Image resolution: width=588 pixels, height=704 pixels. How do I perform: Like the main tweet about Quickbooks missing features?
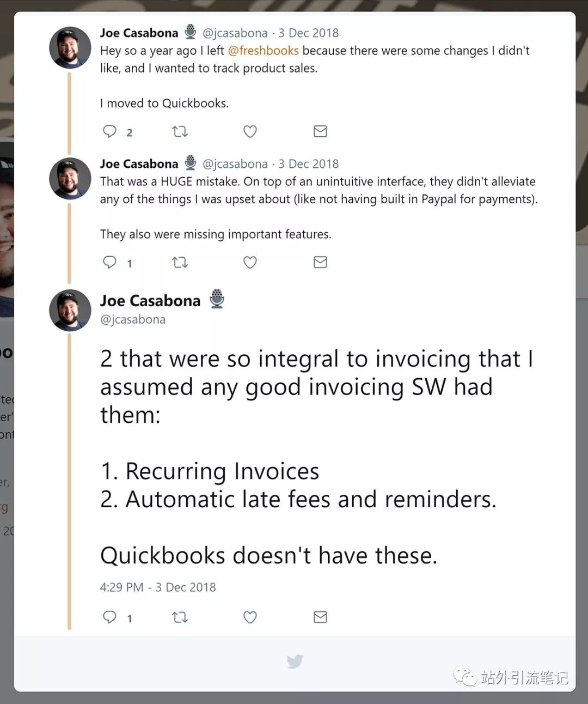tap(250, 617)
